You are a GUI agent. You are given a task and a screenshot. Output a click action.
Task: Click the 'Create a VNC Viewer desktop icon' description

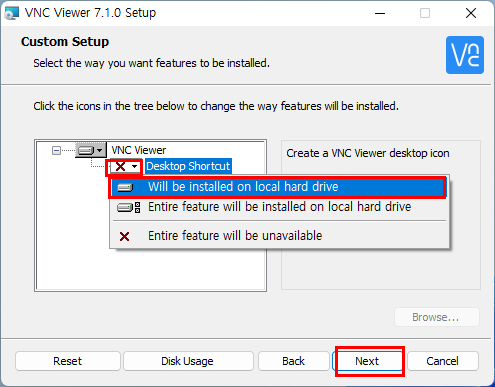pos(368,153)
